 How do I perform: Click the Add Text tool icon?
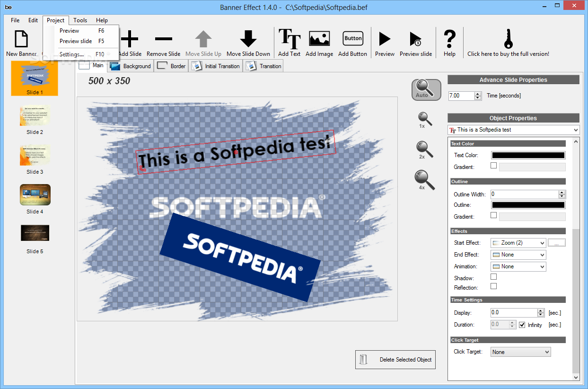[x=290, y=38]
